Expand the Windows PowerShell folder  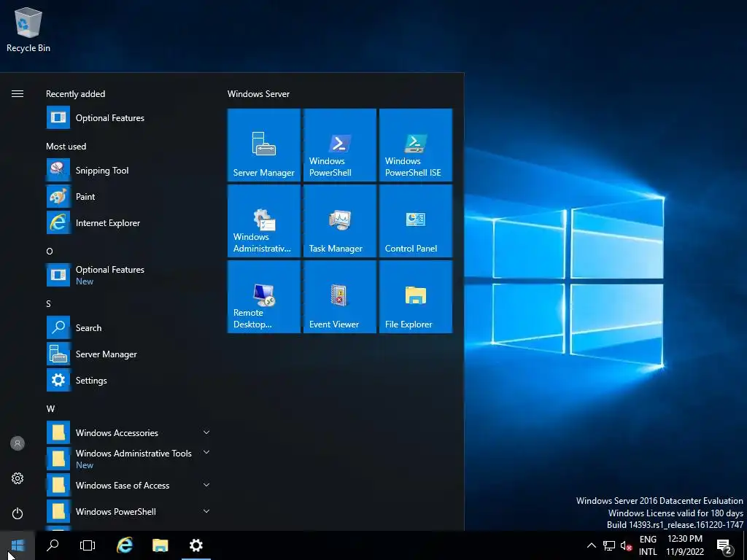pyautogui.click(x=128, y=511)
